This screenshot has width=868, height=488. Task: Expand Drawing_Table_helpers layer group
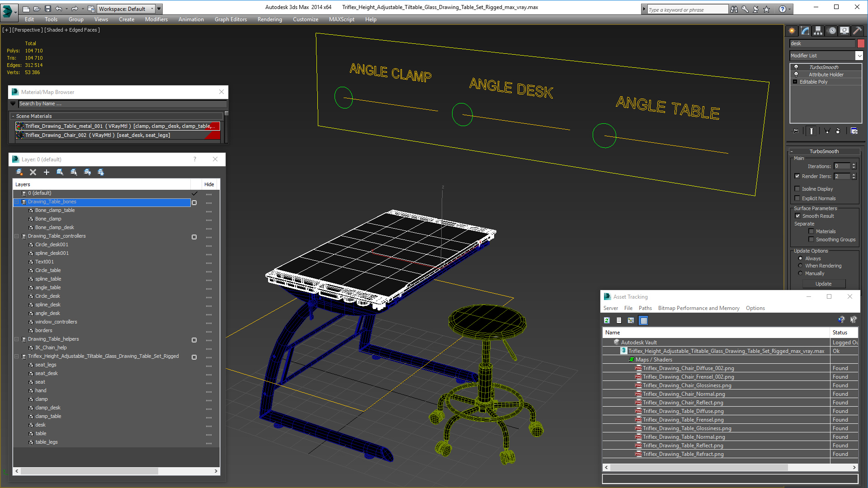[17, 338]
